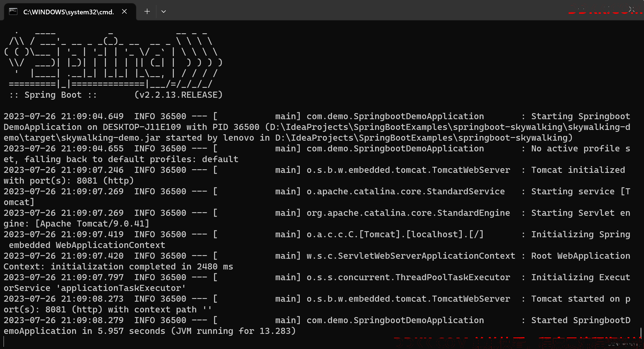Screen dimensions: 644x349
Task: Click the [Apache Tomcat/9.0.41] text
Action: [x=92, y=224]
